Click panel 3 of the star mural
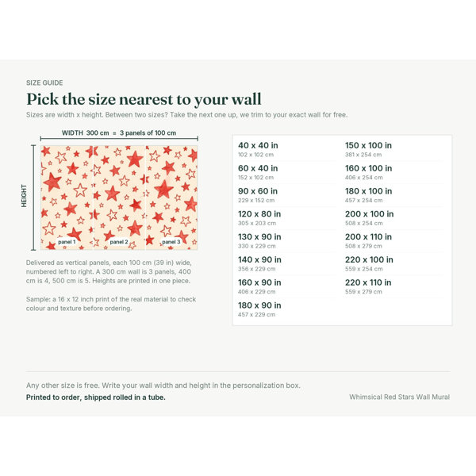476x476 pixels. tap(172, 198)
